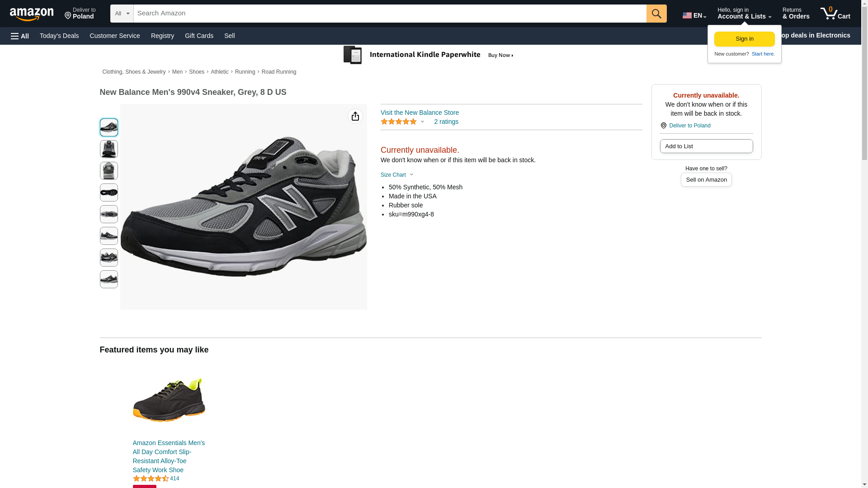Click Add to List button

(x=706, y=146)
